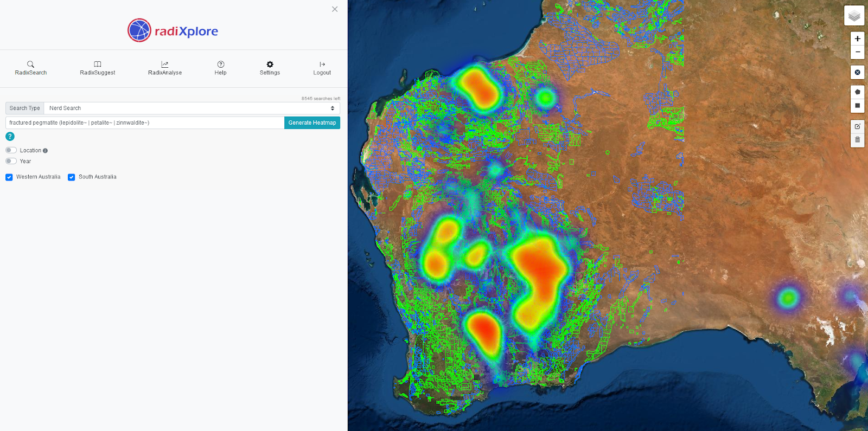Select the draw polygon tool

coord(857,92)
